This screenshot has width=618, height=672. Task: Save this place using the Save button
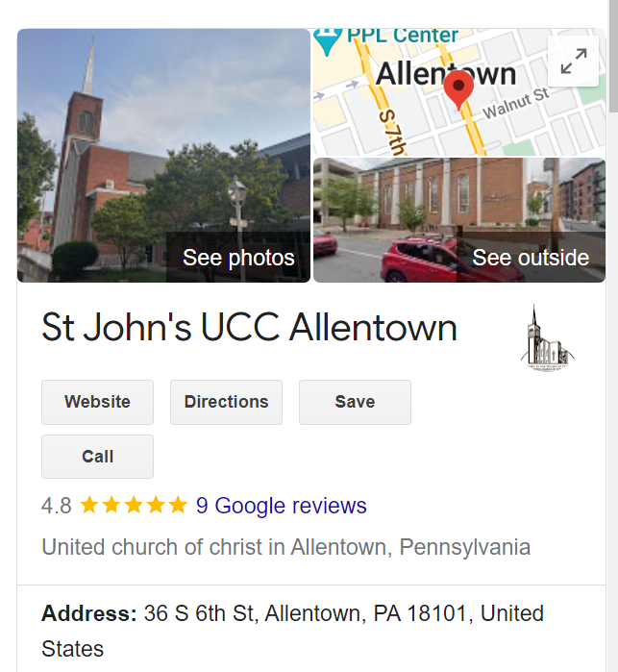tap(355, 402)
